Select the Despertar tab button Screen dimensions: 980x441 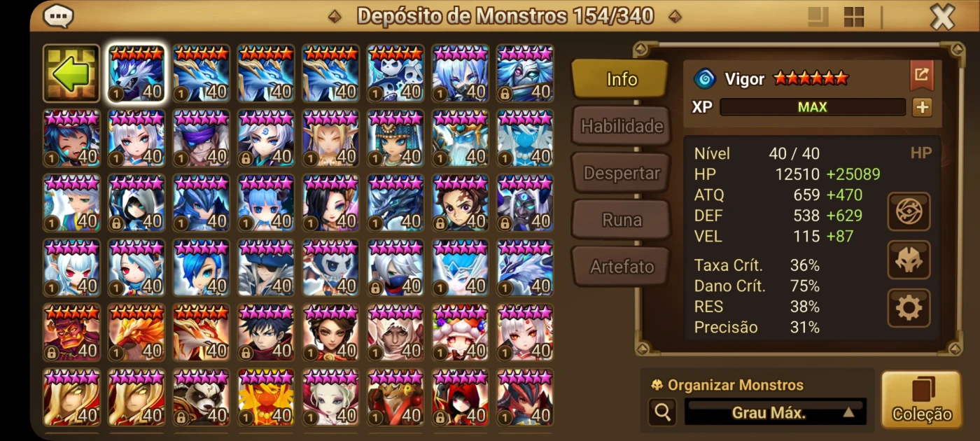coord(622,173)
